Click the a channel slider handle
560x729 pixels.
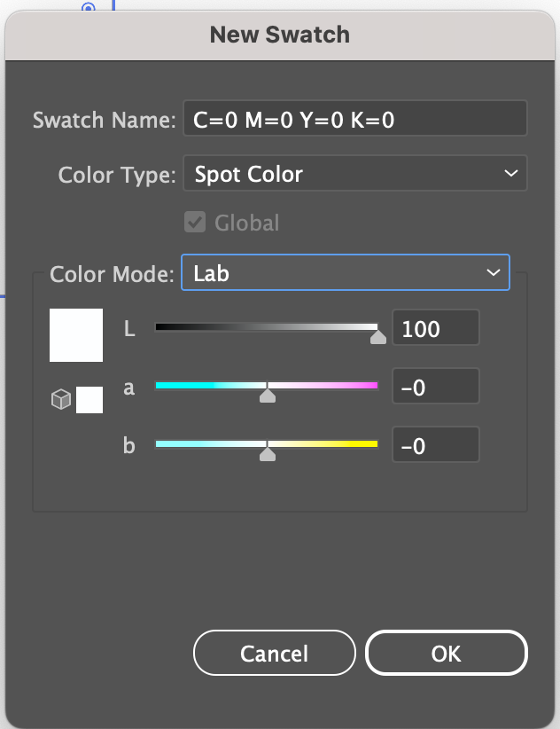pyautogui.click(x=267, y=395)
